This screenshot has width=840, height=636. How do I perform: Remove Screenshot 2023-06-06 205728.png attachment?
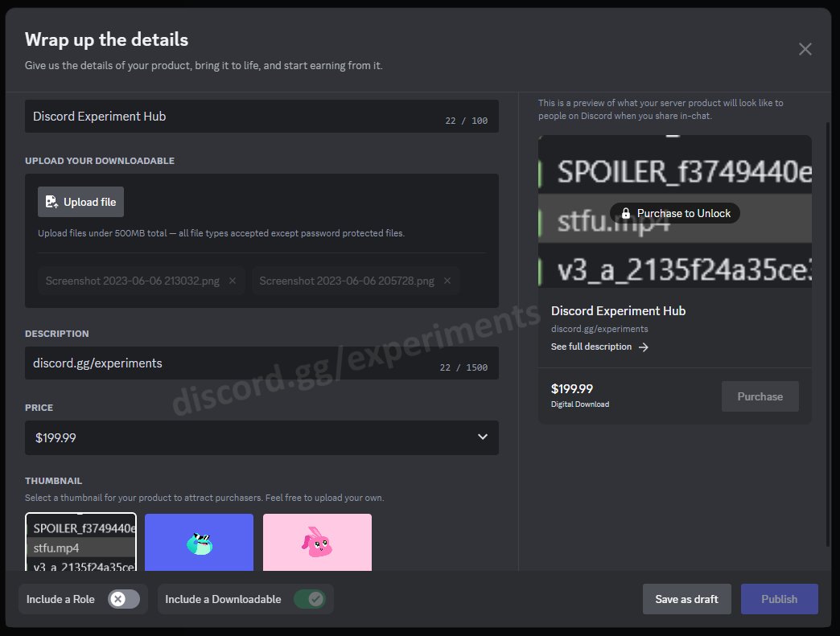pos(447,281)
